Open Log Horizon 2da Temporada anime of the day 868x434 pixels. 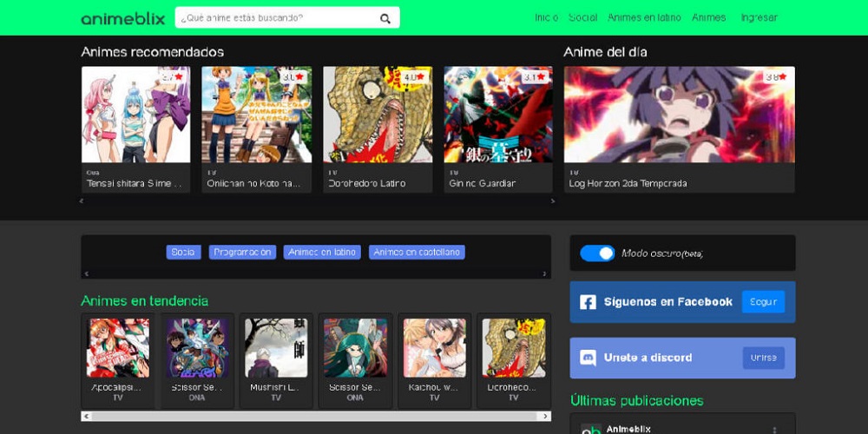[x=680, y=129]
